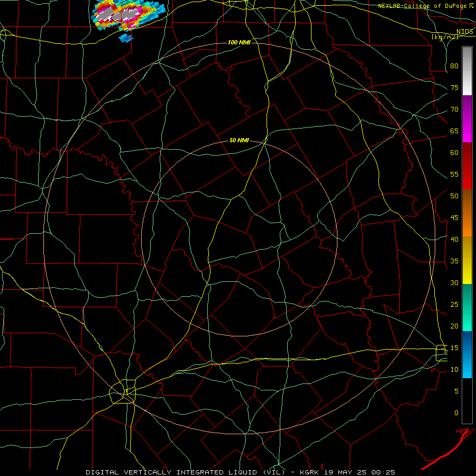This screenshot has height=476, width=476.
Task: Click the 0 value on the VIL scale
Action: tap(456, 413)
